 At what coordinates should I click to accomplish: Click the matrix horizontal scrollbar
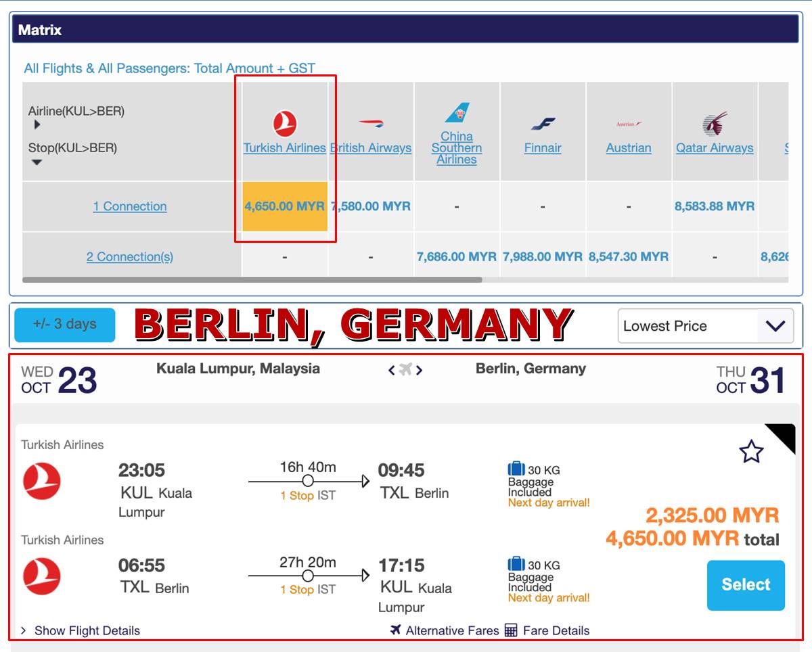[252, 279]
